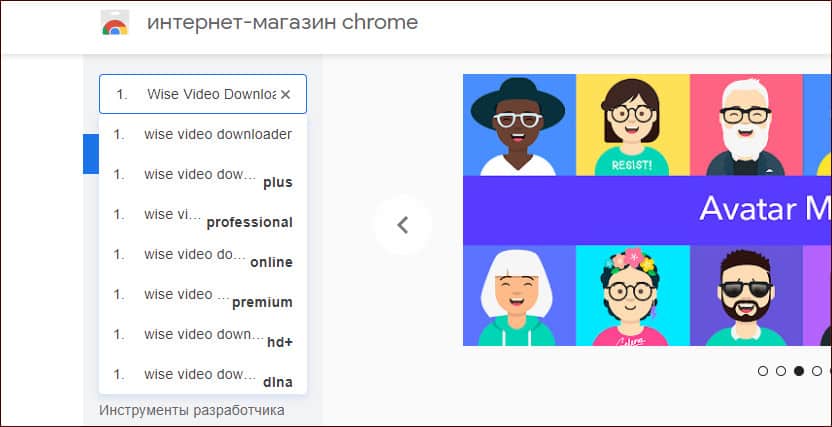Open the интернет-магазин chrome title link

click(282, 22)
